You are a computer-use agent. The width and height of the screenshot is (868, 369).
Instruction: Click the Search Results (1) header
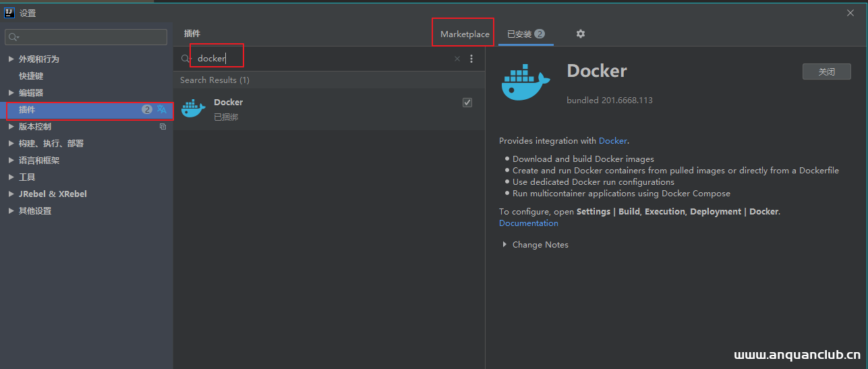pos(214,80)
